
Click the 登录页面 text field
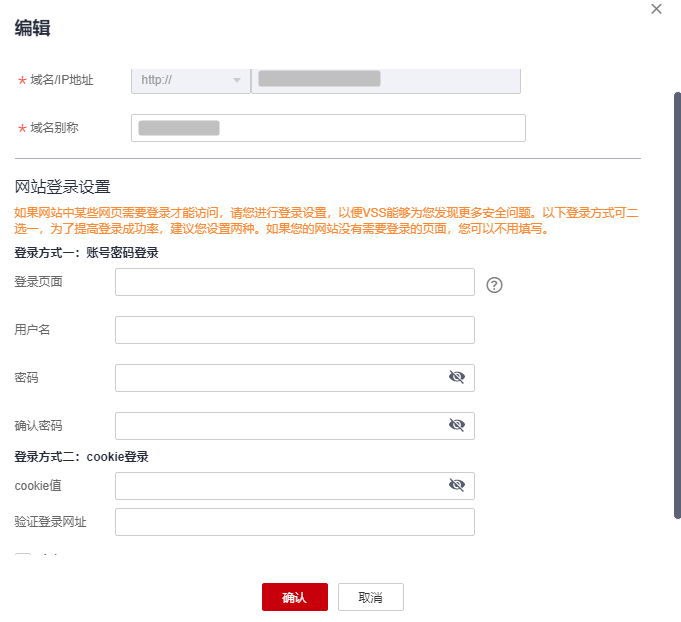click(x=294, y=282)
